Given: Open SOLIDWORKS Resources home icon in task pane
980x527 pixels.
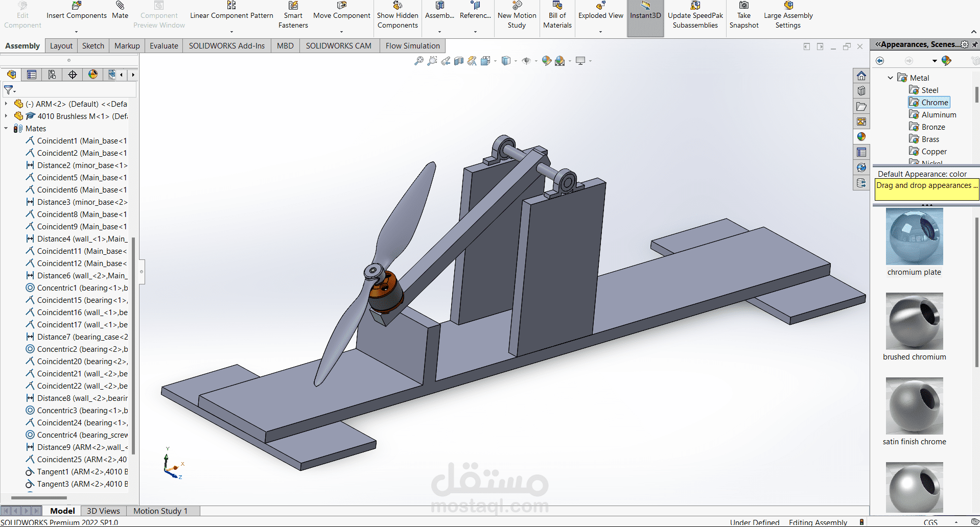Looking at the screenshot, I should click(861, 76).
